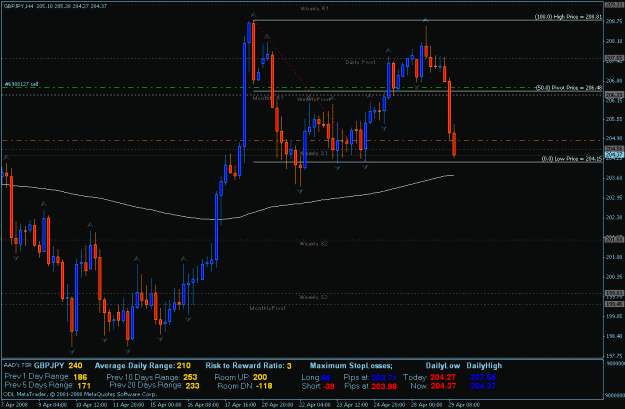Click Prev 20 Days Range value 233
This screenshot has width=625, height=409.
[x=192, y=386]
